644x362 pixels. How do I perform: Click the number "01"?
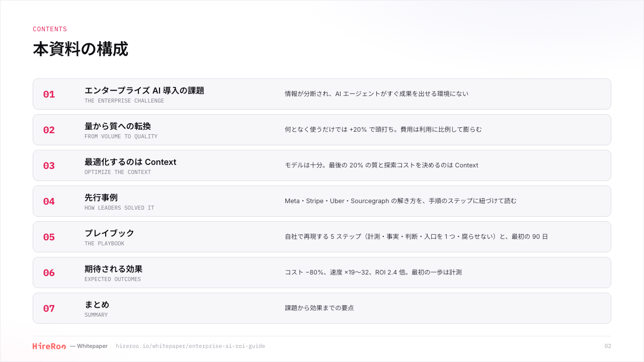(x=49, y=95)
